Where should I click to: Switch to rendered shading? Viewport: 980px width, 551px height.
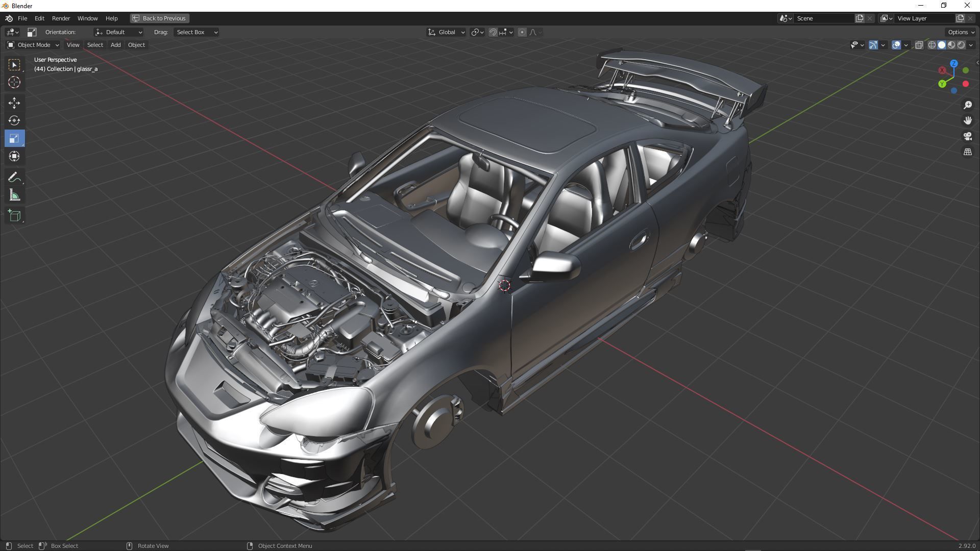961,45
